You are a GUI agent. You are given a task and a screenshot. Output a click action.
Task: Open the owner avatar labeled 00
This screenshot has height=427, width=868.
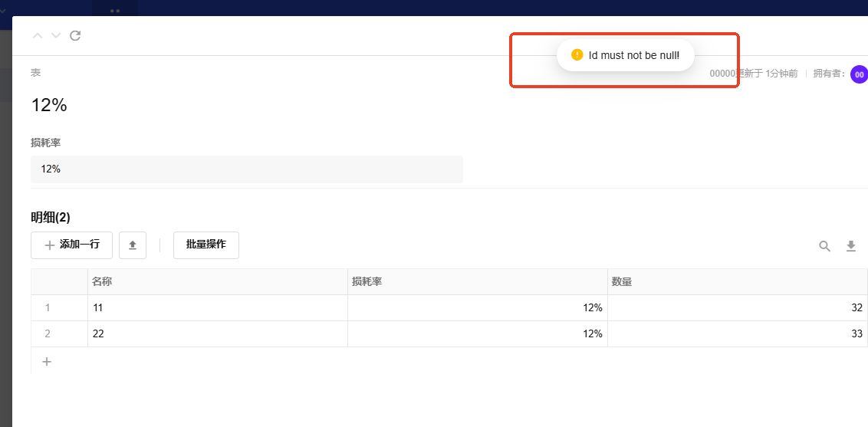point(859,74)
